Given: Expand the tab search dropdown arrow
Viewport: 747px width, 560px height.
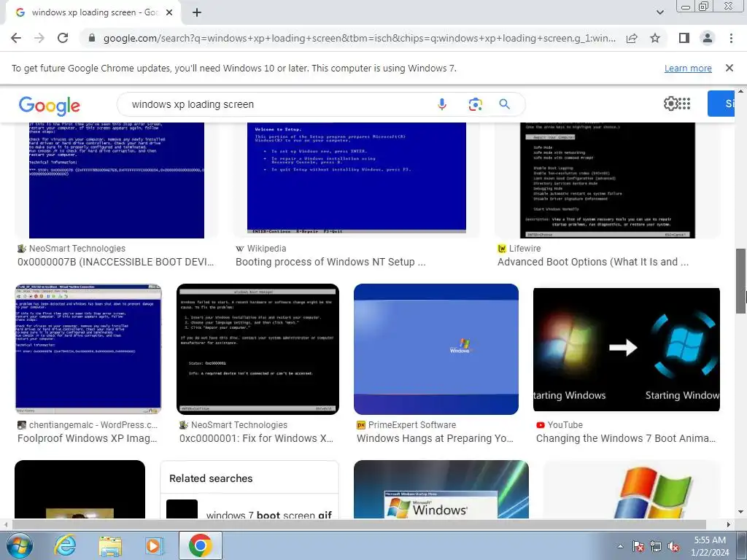Looking at the screenshot, I should pyautogui.click(x=659, y=12).
